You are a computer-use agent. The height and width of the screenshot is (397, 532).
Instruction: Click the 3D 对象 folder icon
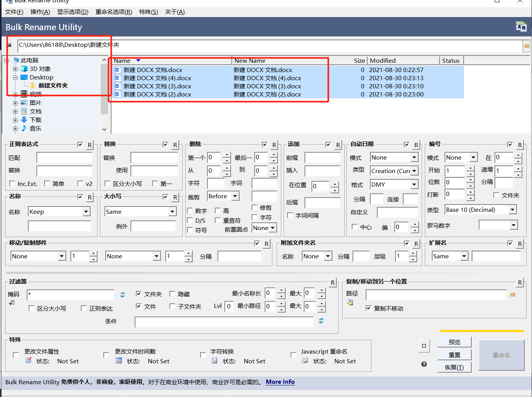click(x=24, y=69)
